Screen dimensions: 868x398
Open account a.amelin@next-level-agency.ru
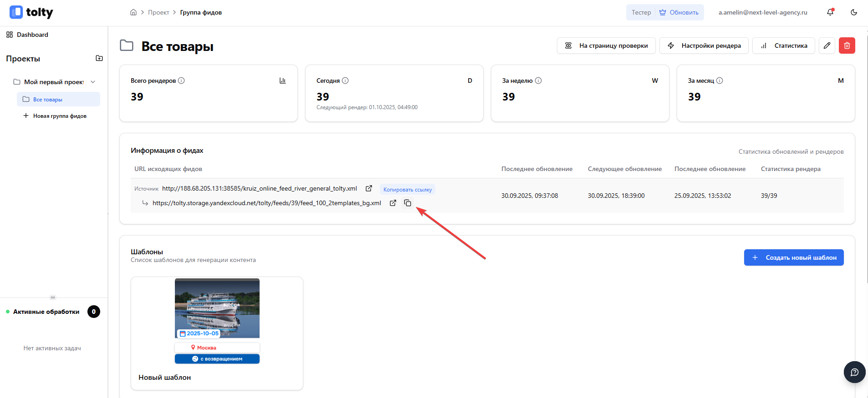[x=763, y=12]
